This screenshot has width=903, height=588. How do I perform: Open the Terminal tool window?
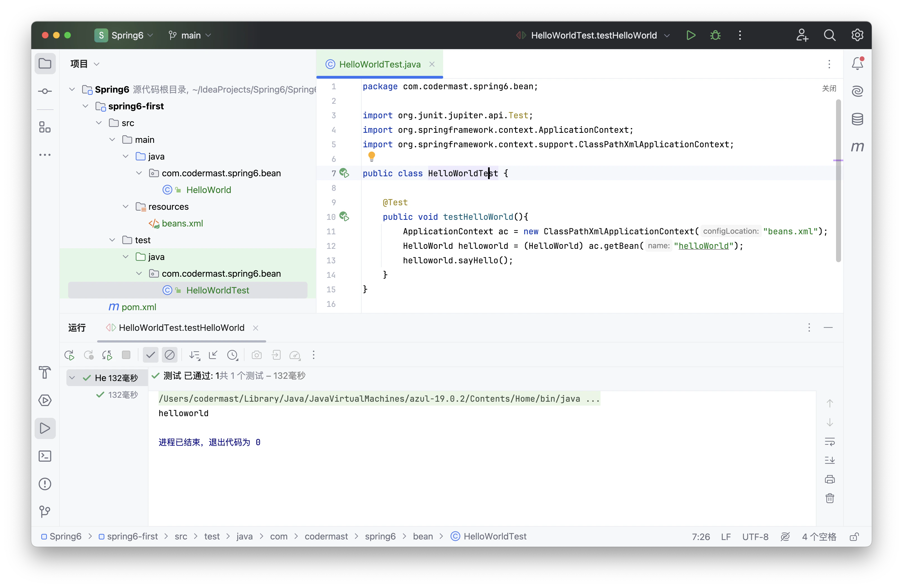tap(45, 456)
